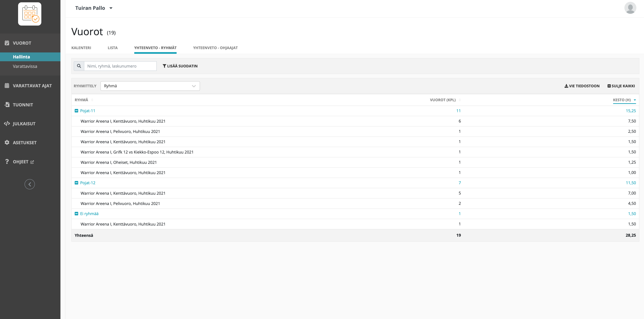Click Lisää suodatin filter button
644x319 pixels.
[x=180, y=66]
